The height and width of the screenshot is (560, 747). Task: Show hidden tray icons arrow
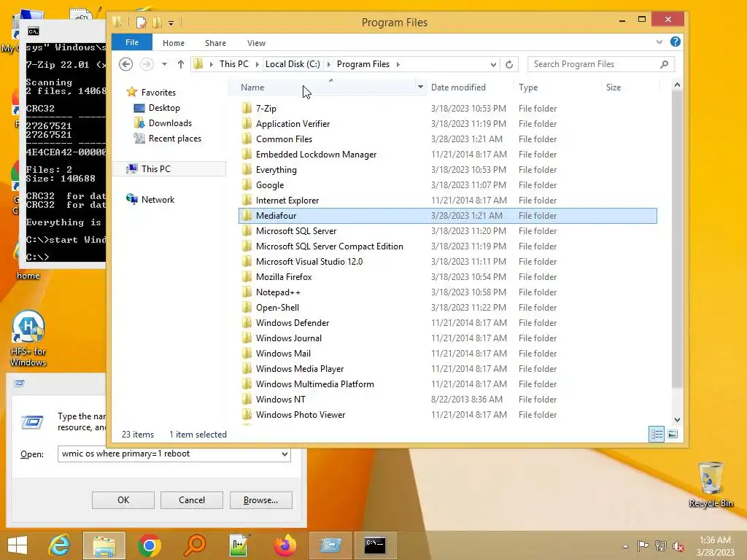[x=625, y=546]
